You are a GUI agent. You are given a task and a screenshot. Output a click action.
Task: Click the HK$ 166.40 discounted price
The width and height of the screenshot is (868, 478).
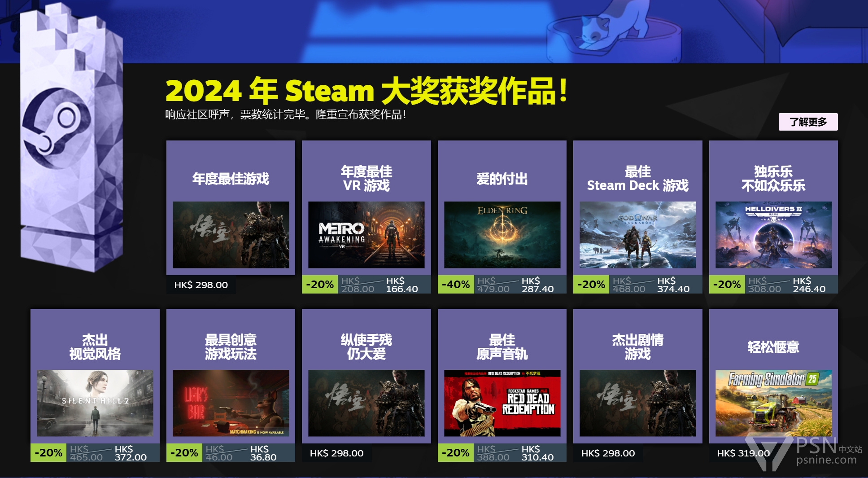402,285
